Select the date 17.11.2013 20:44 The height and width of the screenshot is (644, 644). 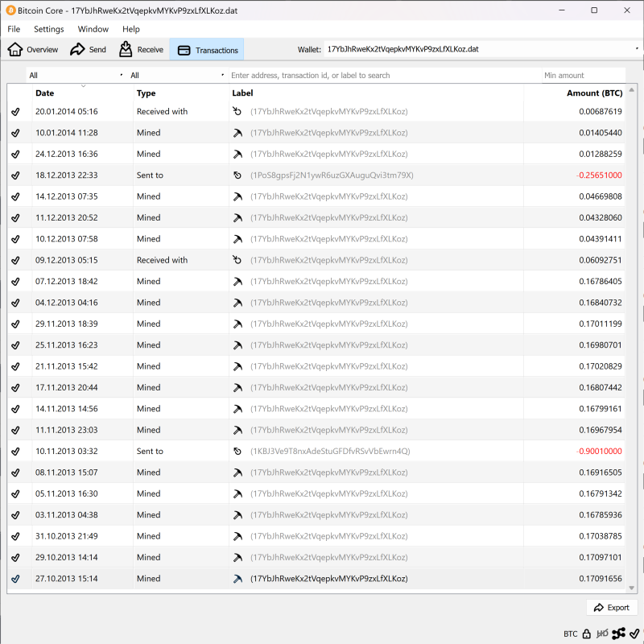coord(67,388)
